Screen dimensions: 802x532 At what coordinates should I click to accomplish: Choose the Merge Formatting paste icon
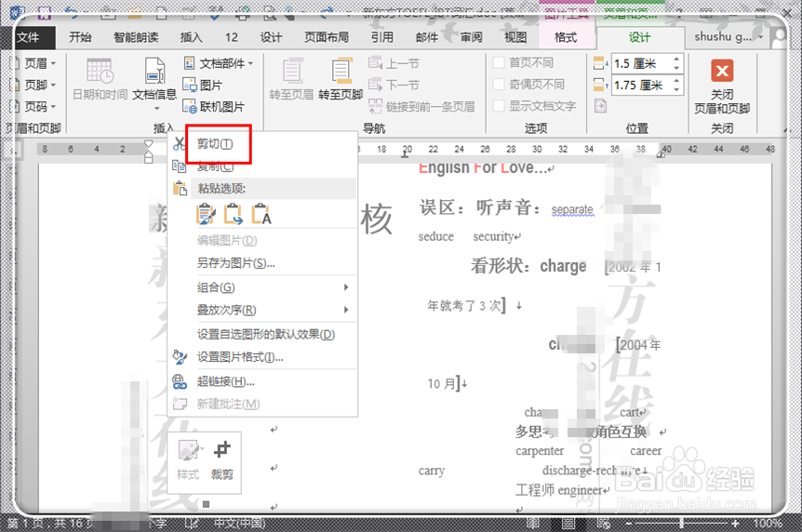tap(234, 214)
